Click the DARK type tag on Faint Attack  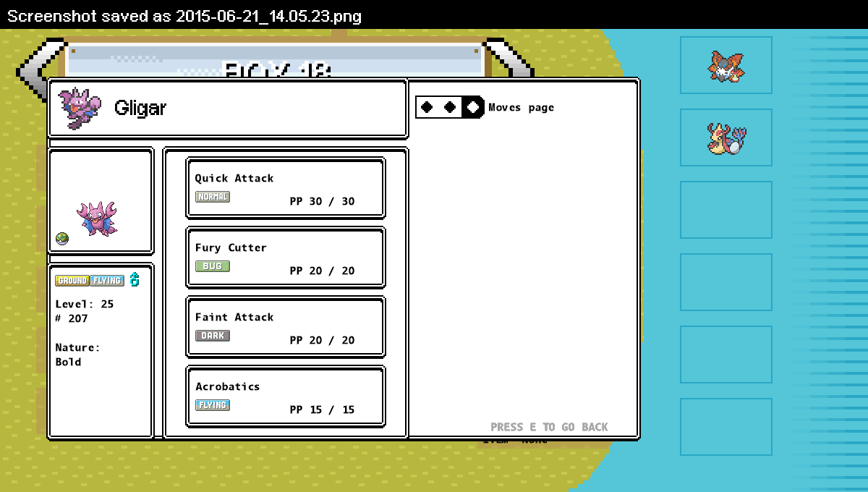pos(213,336)
